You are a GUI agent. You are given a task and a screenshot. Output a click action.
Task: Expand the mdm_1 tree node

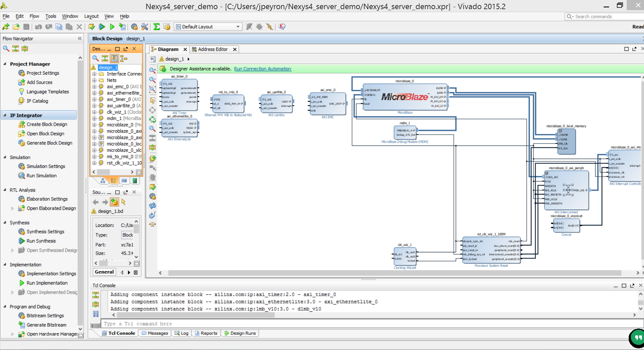(x=94, y=118)
